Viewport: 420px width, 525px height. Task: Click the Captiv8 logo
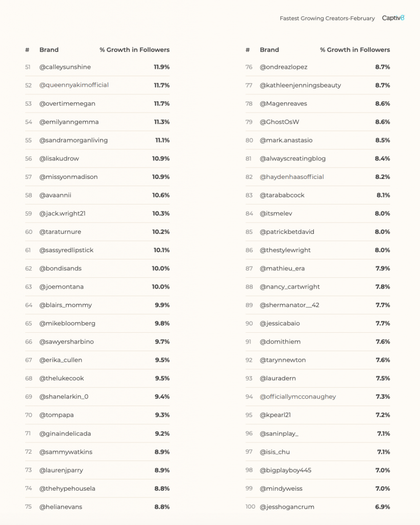(393, 18)
